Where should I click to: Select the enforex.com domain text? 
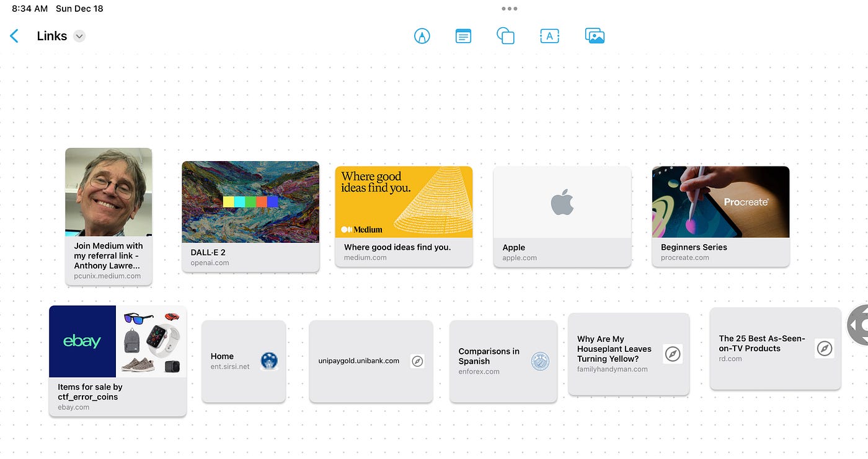pos(479,372)
